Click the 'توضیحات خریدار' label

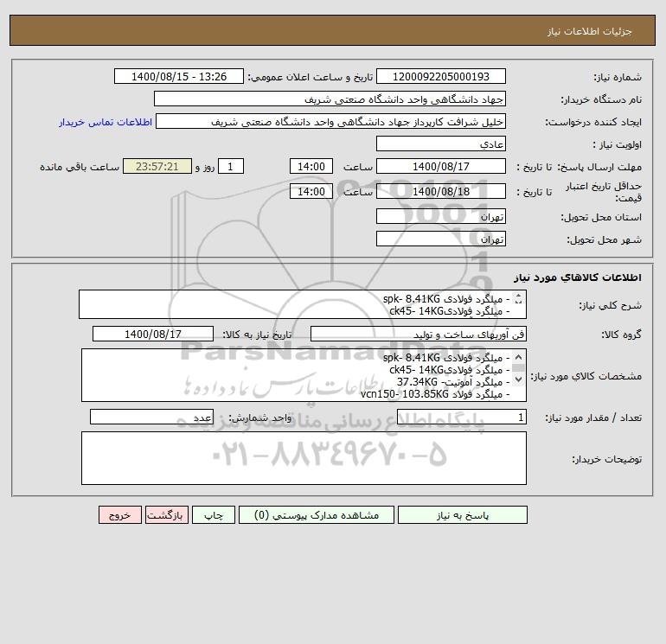tap(606, 459)
